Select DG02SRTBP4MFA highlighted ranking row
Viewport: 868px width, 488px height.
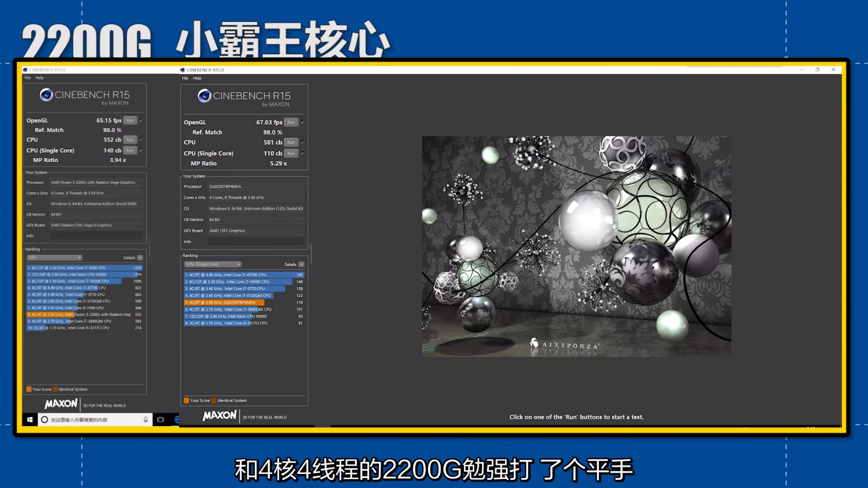pos(244,303)
